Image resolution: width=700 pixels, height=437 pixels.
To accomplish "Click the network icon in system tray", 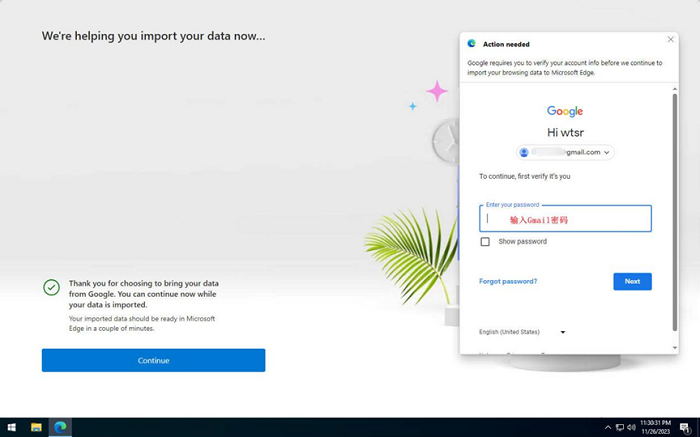I will tap(620, 428).
